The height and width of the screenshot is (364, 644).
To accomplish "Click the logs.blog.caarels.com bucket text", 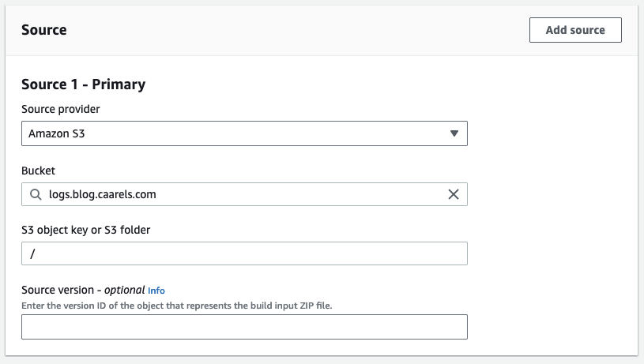I will (102, 194).
